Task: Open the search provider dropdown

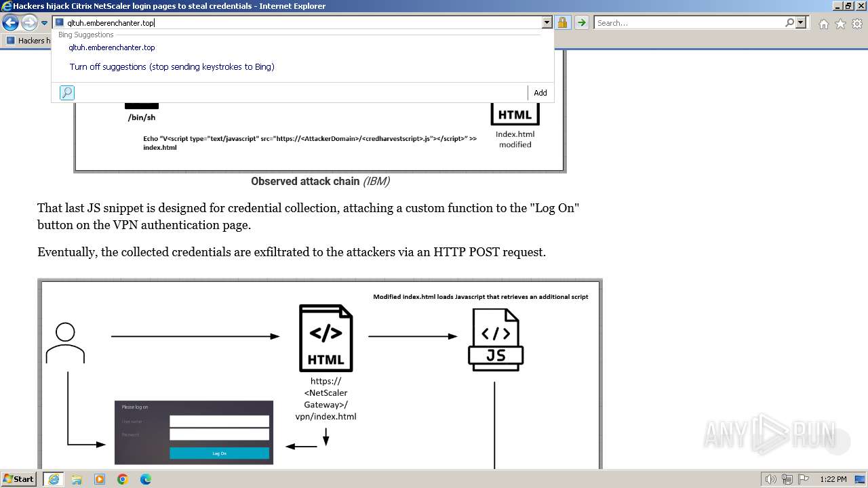Action: (x=801, y=23)
